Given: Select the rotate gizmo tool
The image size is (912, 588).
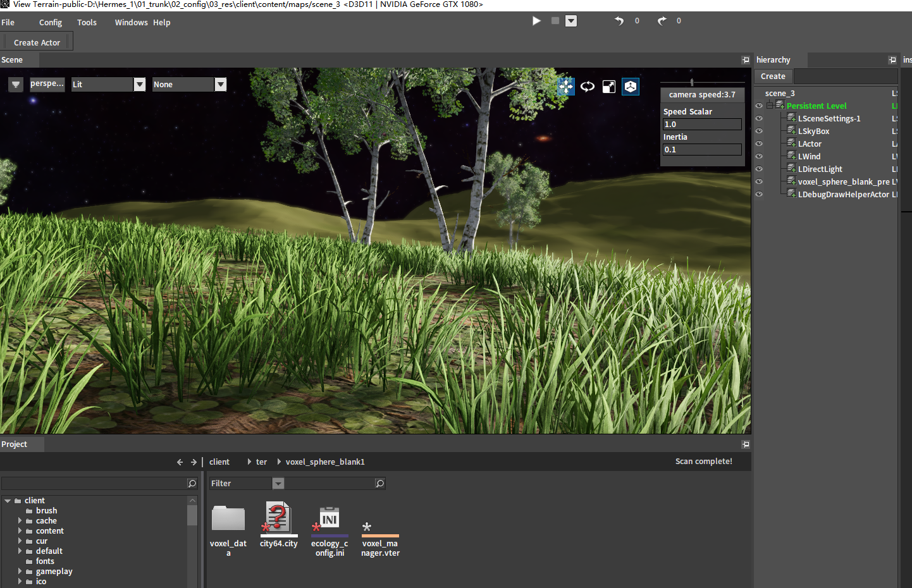Looking at the screenshot, I should tap(588, 87).
